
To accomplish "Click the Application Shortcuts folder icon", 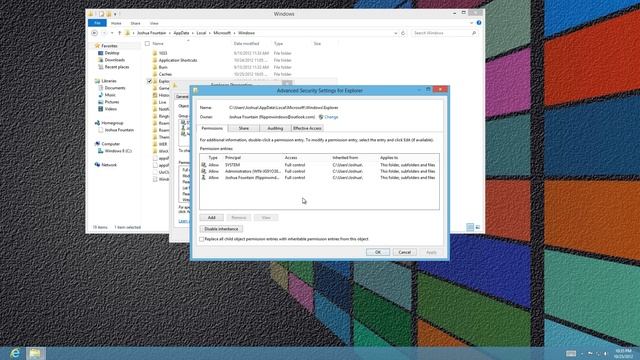I will point(155,60).
